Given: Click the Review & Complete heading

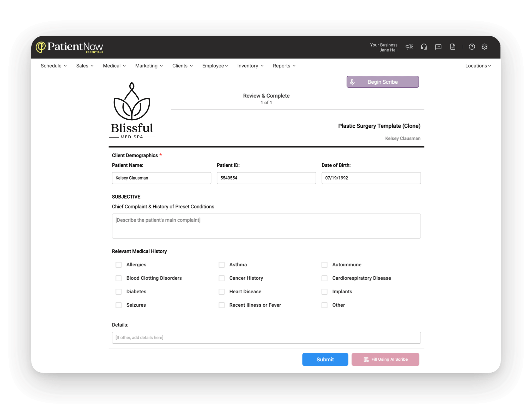Looking at the screenshot, I should [266, 96].
